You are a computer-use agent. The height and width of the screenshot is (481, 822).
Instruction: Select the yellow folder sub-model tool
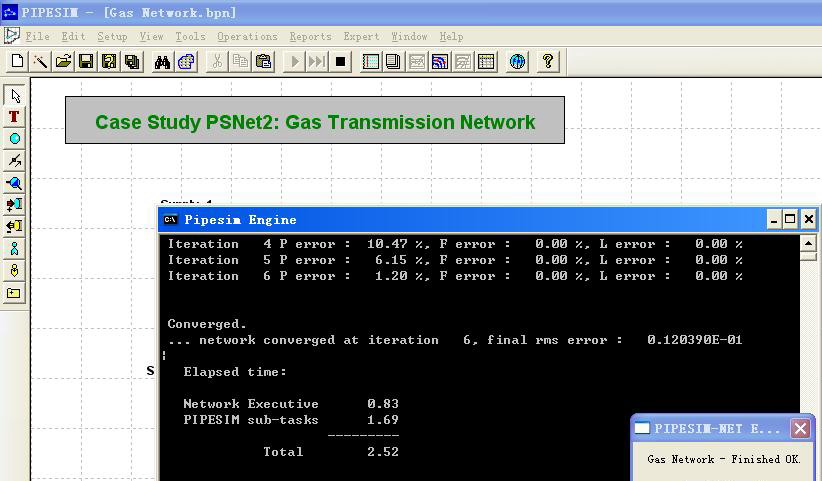[14, 293]
